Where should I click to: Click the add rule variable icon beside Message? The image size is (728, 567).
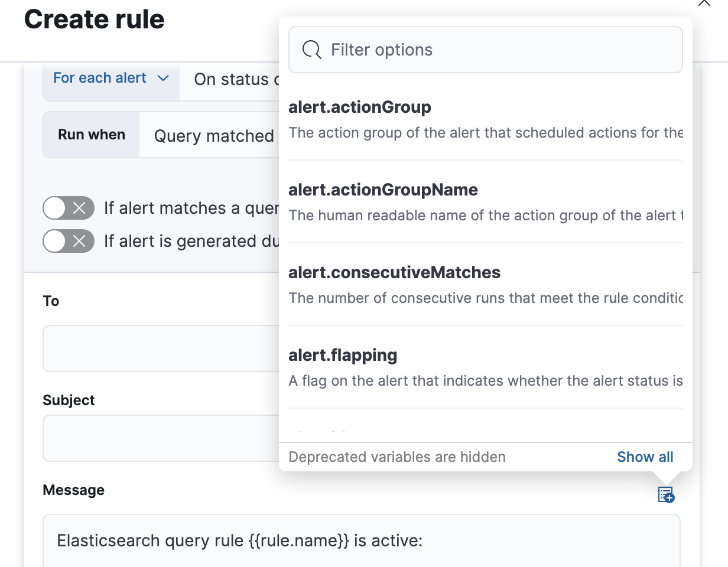coord(665,494)
